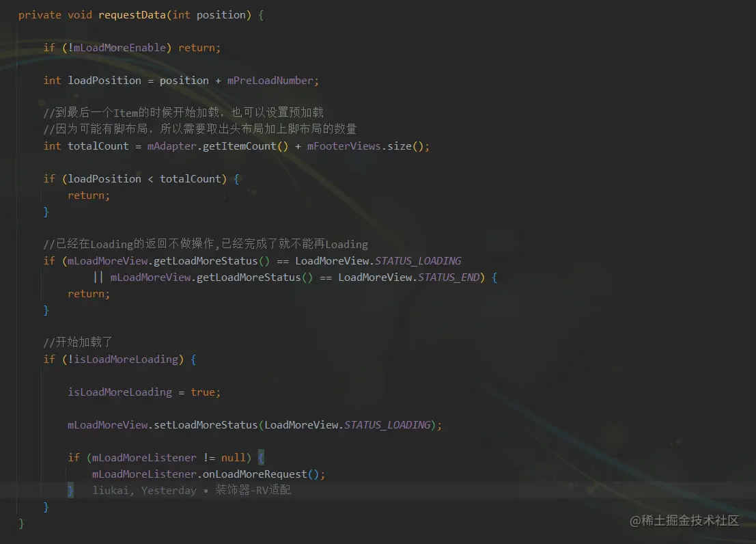Click the mAdapter field
756x544 pixels.
click(x=172, y=146)
